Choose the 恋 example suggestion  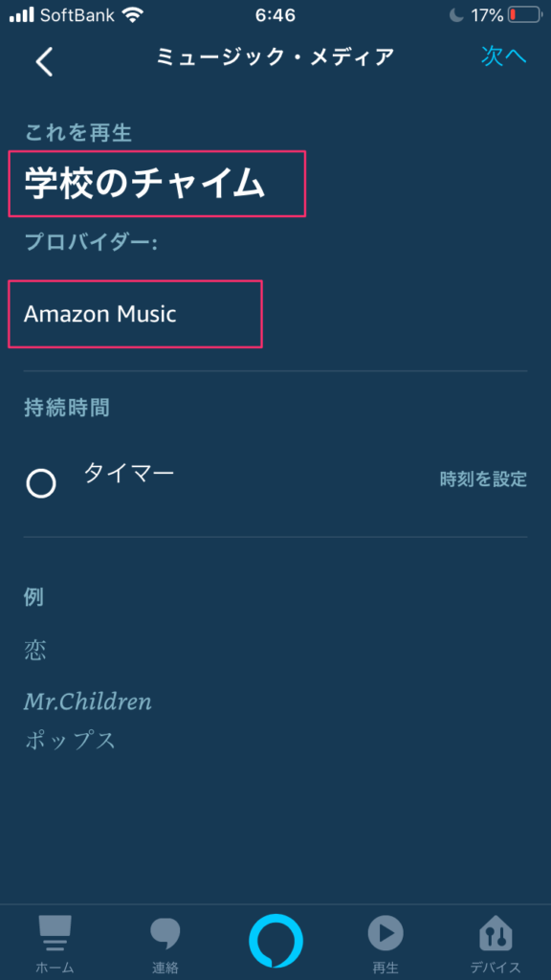click(x=35, y=651)
